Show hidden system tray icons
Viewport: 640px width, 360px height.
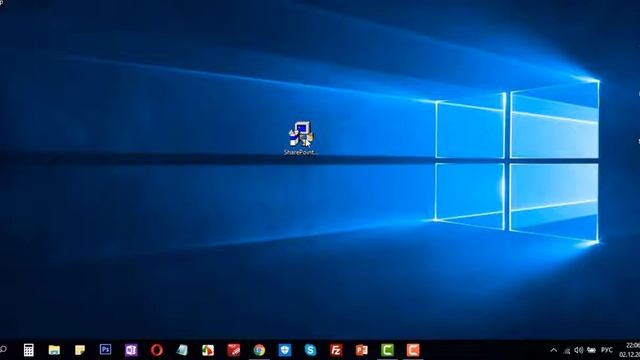click(x=553, y=350)
